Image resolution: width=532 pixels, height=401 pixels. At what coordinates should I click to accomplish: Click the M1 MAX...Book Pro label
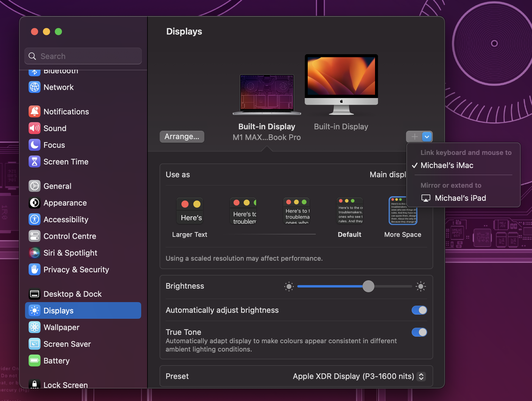[x=267, y=137]
